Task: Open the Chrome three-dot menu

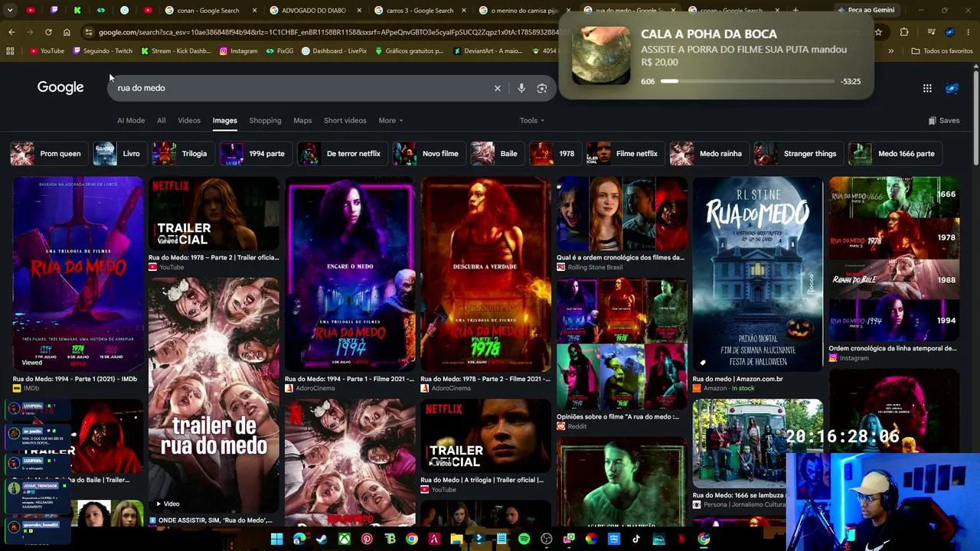Action: [x=969, y=32]
